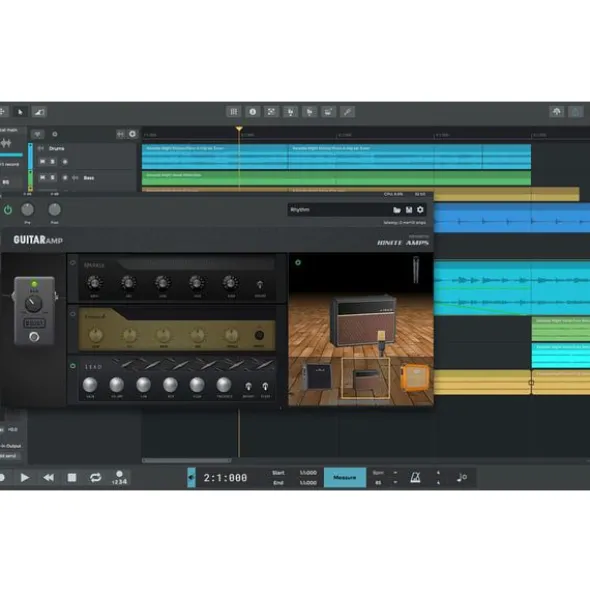This screenshot has height=591, width=590.
Task: Select the Bass track name
Action: click(89, 178)
